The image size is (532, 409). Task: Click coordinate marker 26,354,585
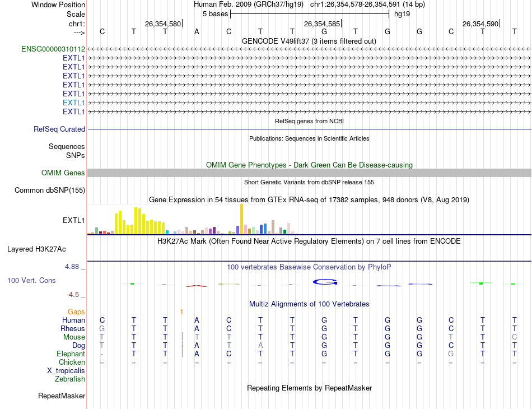click(322, 24)
